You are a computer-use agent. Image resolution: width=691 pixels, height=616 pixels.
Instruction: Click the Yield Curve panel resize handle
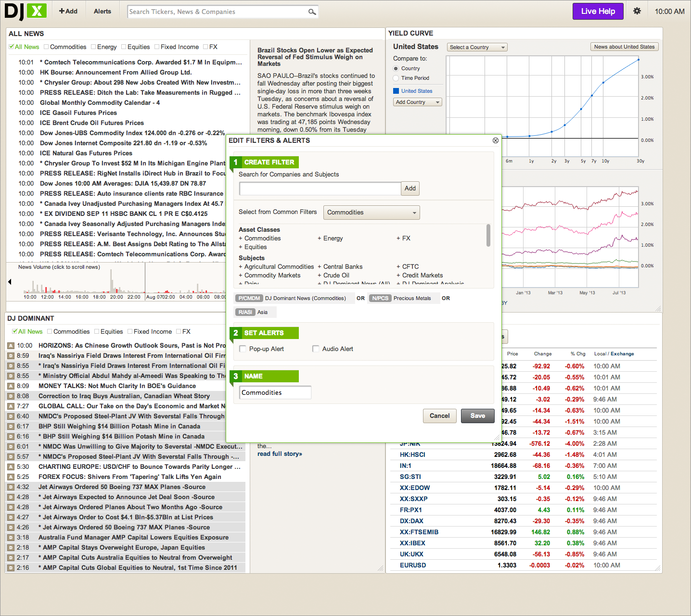point(658,308)
